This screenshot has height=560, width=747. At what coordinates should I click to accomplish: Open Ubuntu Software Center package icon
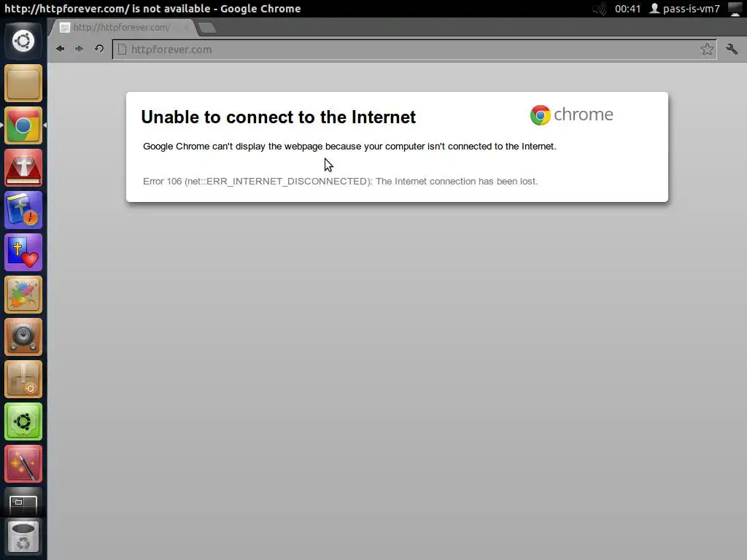coord(23,379)
